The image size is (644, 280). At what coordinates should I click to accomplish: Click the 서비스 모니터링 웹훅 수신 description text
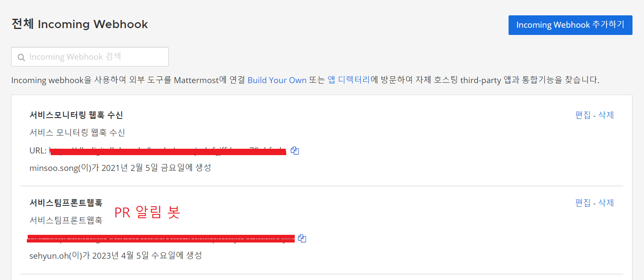[x=77, y=133]
